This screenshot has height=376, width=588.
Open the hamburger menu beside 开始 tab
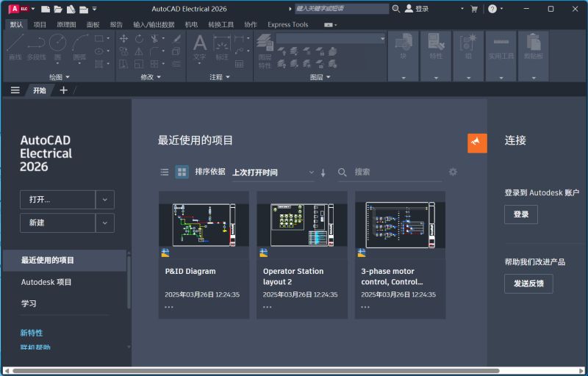(x=15, y=90)
